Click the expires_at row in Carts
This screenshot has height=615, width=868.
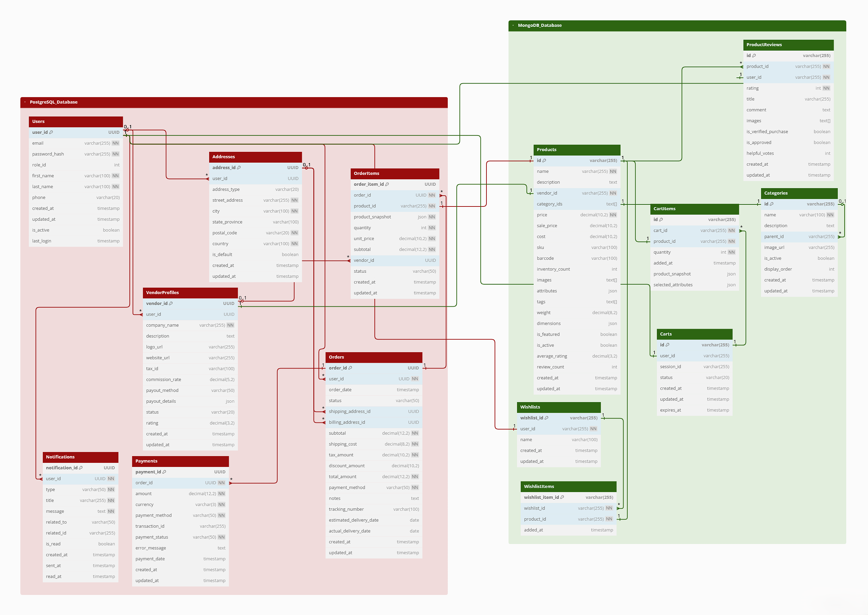[x=695, y=410]
